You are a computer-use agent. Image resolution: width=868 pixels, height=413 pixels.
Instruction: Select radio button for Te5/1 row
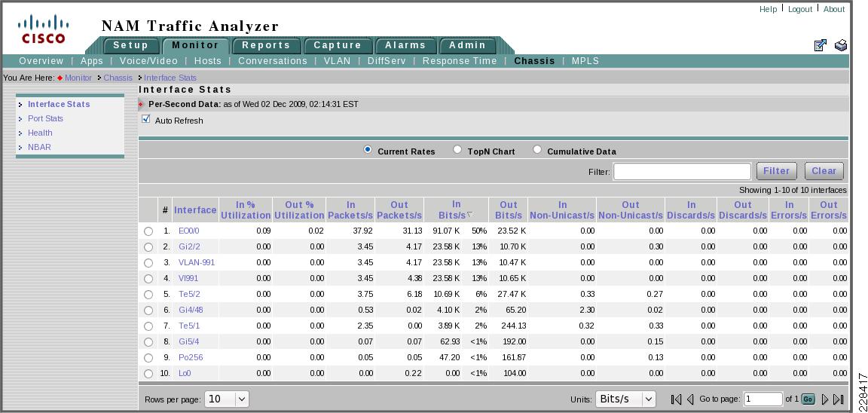point(148,326)
